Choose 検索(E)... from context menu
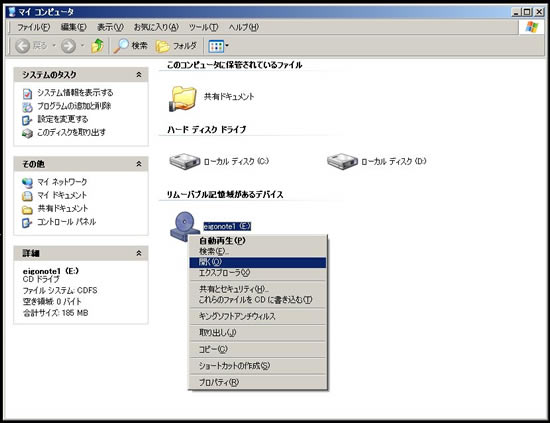 coord(258,251)
